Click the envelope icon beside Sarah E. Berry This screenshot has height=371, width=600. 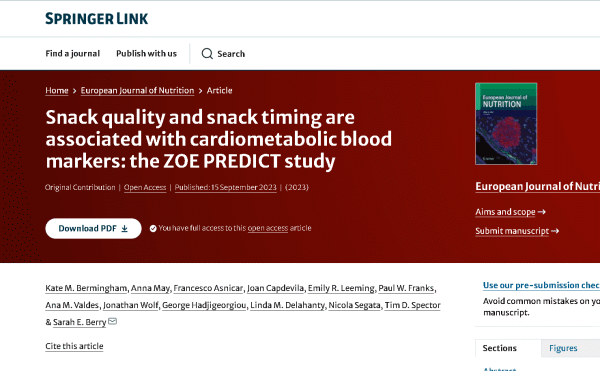point(112,321)
